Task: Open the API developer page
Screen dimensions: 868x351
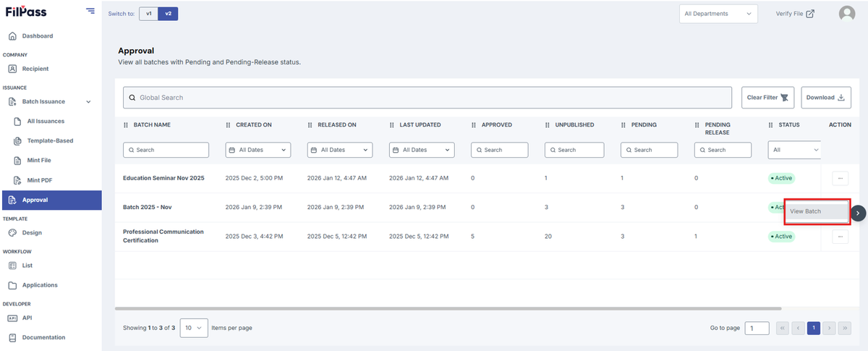Action: click(27, 318)
